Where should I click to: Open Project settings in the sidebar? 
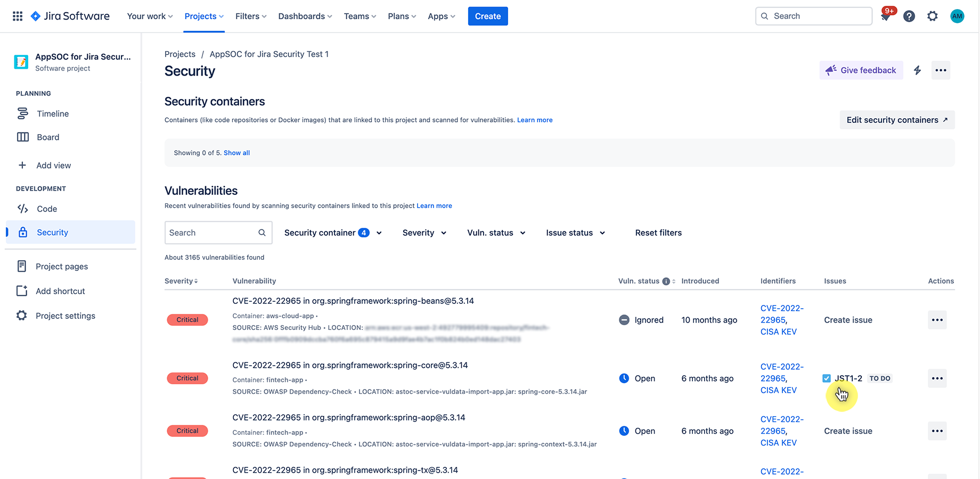(x=70, y=316)
